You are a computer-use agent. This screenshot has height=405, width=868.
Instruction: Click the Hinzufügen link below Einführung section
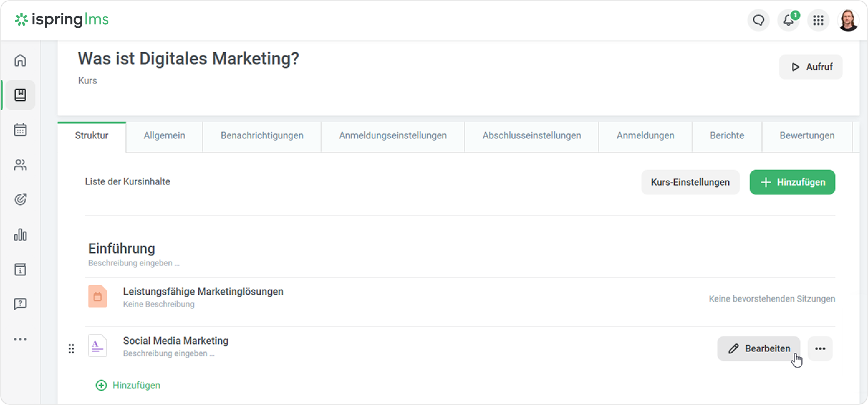(128, 385)
